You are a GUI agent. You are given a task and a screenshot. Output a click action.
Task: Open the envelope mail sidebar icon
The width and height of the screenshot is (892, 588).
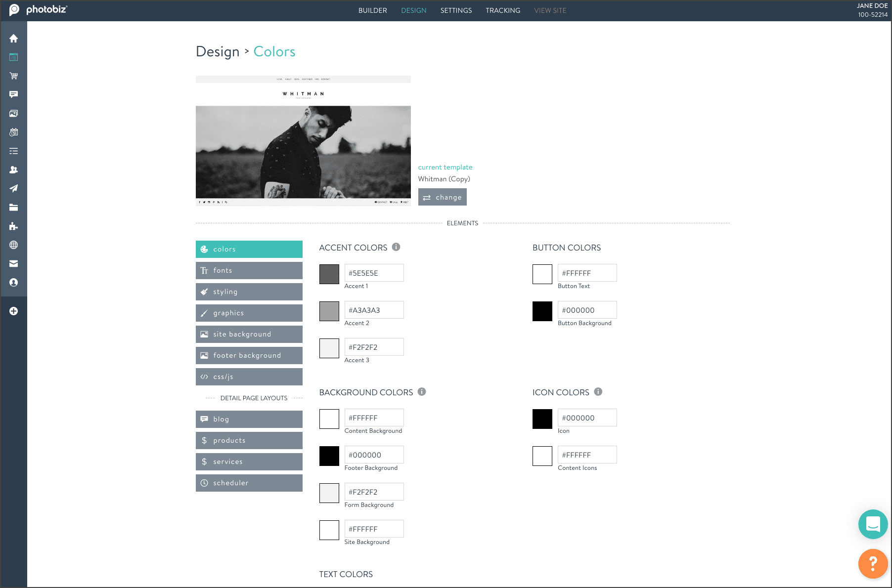coord(13,264)
